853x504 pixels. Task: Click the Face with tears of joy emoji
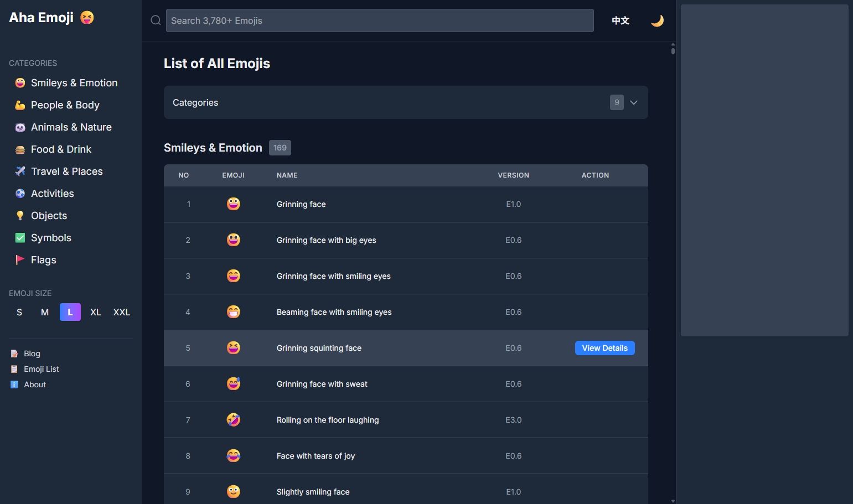tap(234, 456)
